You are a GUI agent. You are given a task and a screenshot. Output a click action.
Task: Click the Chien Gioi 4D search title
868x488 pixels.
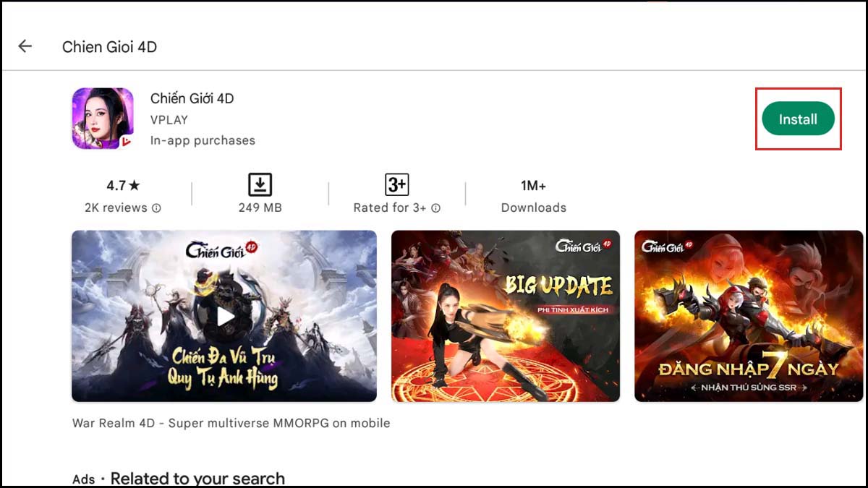tap(109, 47)
